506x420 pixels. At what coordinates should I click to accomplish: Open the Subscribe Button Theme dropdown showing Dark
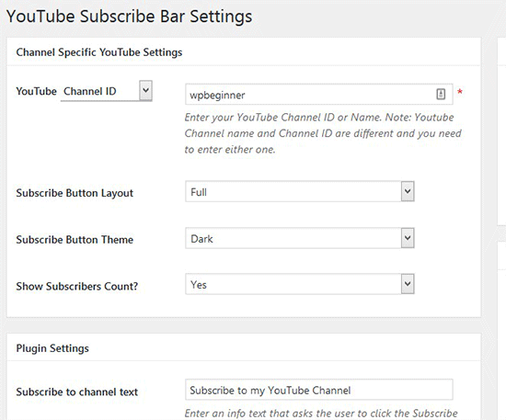click(x=300, y=238)
